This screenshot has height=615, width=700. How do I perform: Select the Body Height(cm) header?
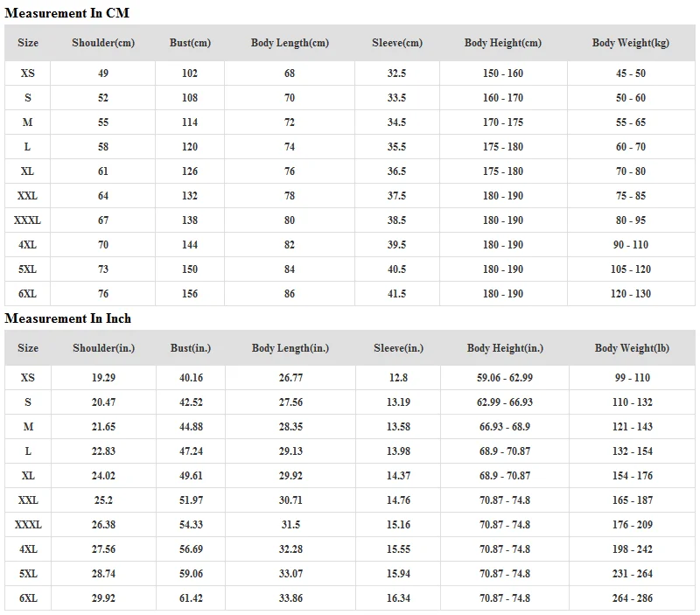(502, 43)
